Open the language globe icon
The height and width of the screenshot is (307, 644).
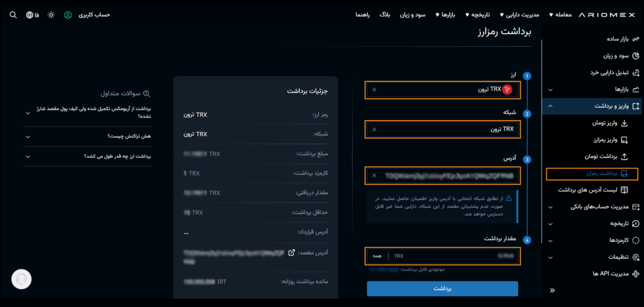tap(30, 15)
